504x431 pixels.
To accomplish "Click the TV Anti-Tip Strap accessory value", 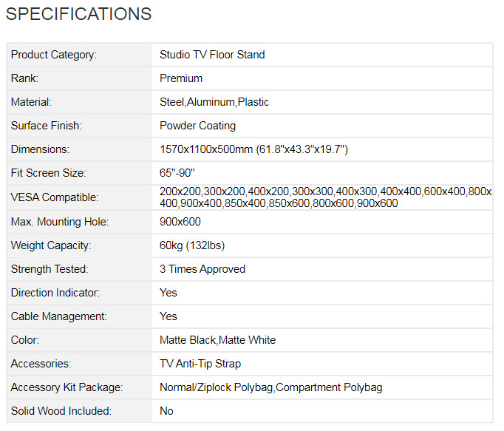I will 200,364.
